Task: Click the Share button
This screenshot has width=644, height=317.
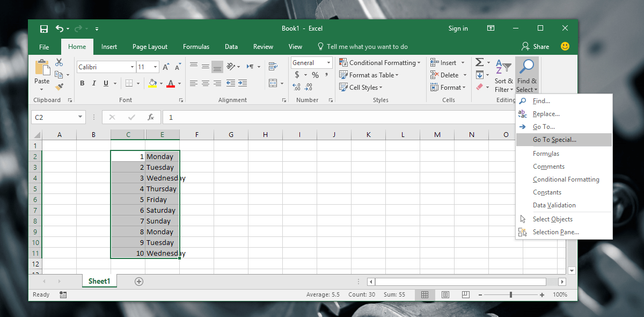Action: 536,47
